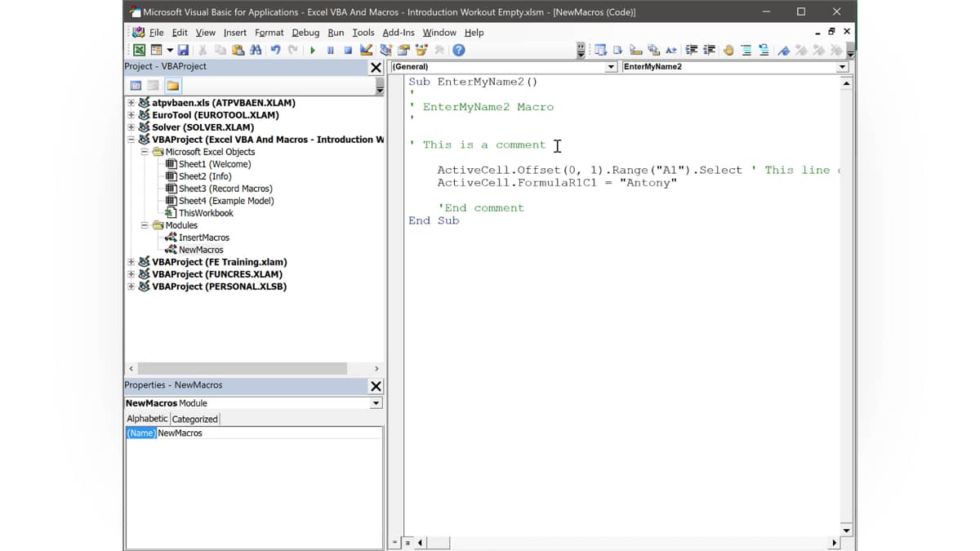Switch to Procedure View at the code window bottom
This screenshot has width=980, height=551.
click(x=396, y=543)
